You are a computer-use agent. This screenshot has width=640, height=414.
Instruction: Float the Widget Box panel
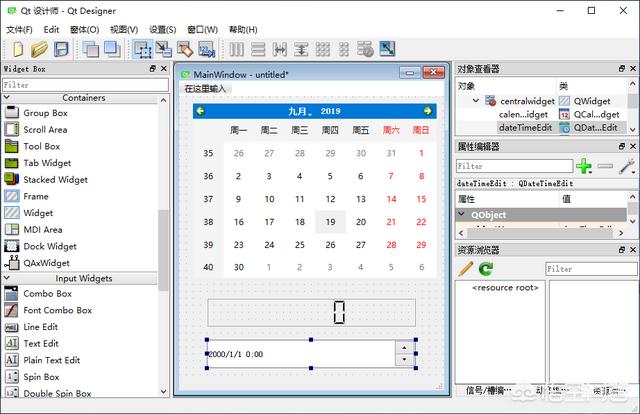153,69
